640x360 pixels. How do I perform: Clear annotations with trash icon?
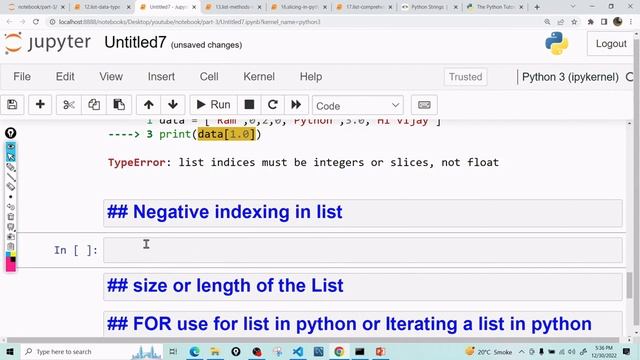click(11, 217)
